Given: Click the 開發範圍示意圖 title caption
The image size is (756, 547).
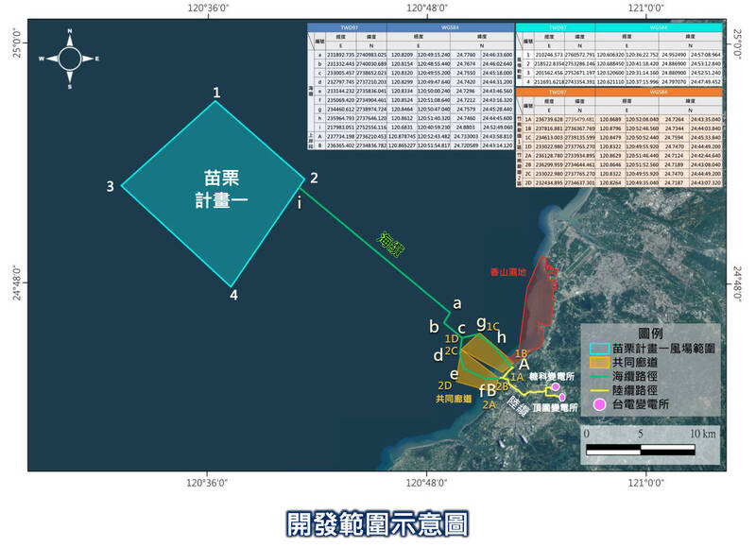Looking at the screenshot, I should tap(377, 522).
